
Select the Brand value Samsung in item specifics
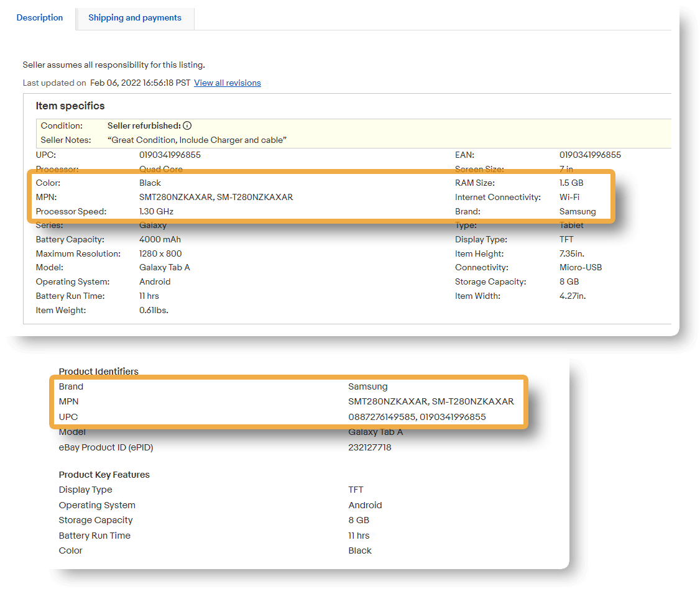tap(578, 211)
